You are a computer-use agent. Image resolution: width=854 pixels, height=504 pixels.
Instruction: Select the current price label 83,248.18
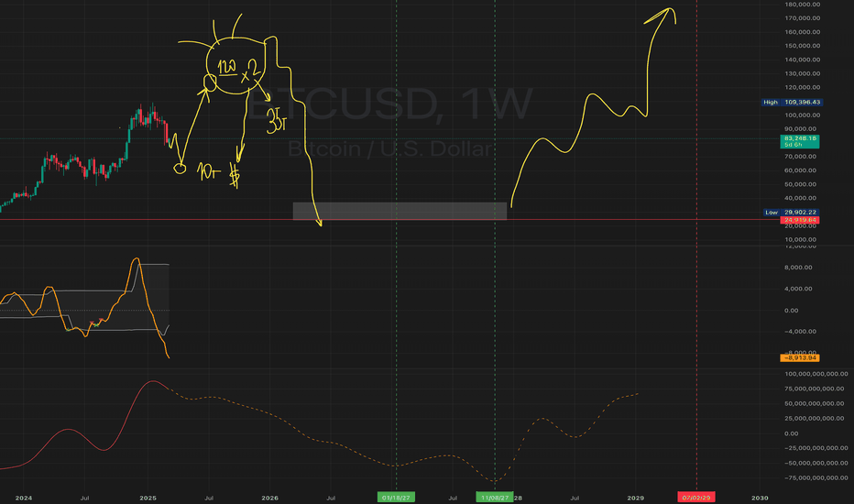pyautogui.click(x=800, y=141)
